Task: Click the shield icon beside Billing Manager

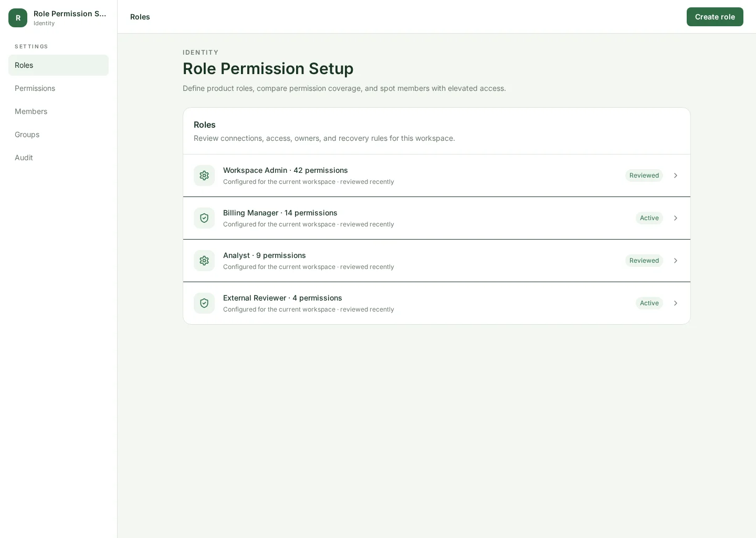Action: point(204,218)
